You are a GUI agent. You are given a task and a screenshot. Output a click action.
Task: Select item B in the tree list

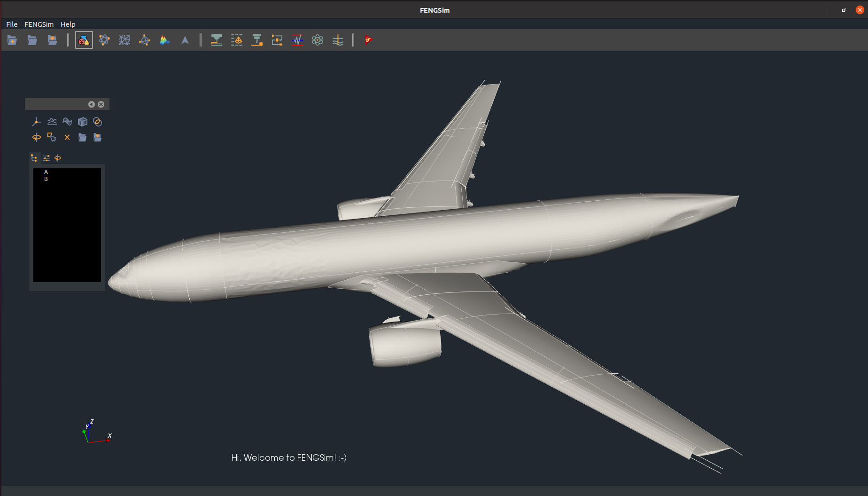point(46,179)
